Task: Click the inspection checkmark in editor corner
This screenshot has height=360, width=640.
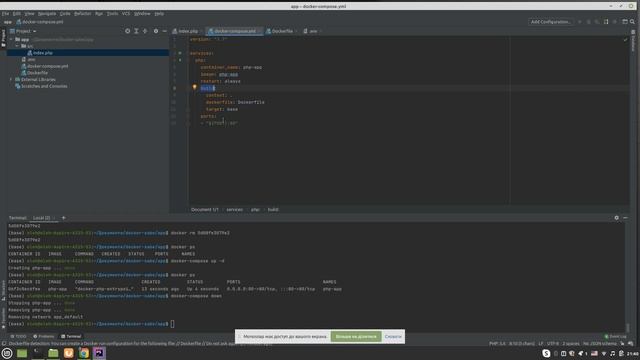Action: [625, 40]
